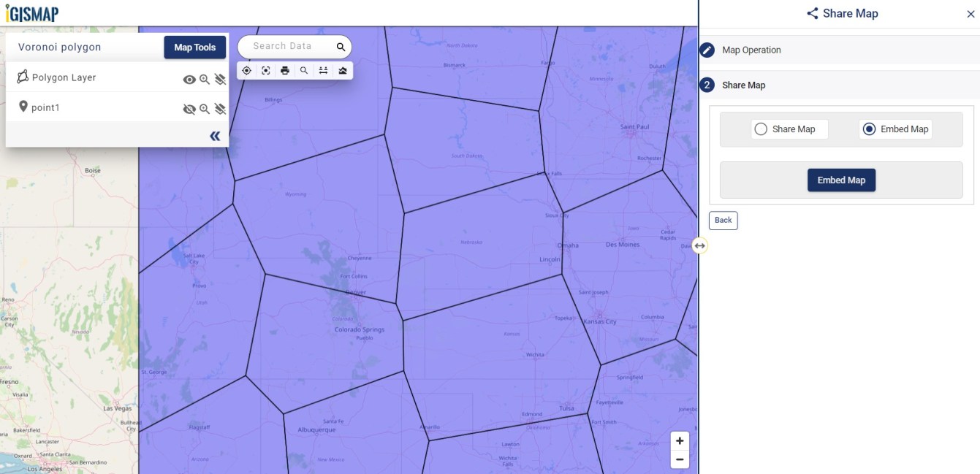Screen dimensions: 980x474
Task: Click the focus extent icon in the toolbar
Action: pyautogui.click(x=265, y=70)
